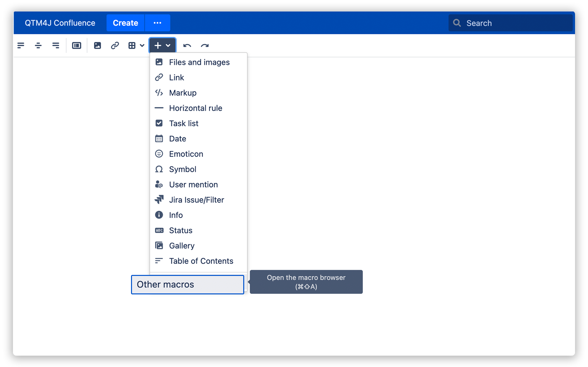This screenshot has height=367, width=588.
Task: Click the Search input field
Action: 510,23
